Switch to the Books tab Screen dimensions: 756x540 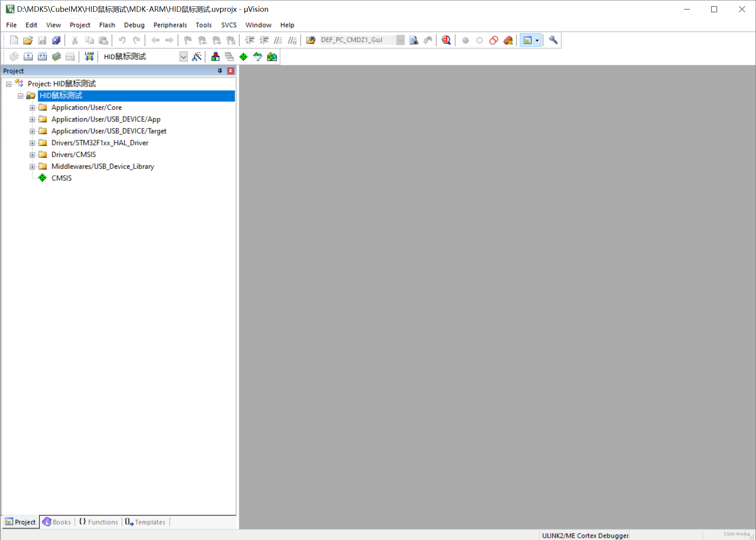57,522
